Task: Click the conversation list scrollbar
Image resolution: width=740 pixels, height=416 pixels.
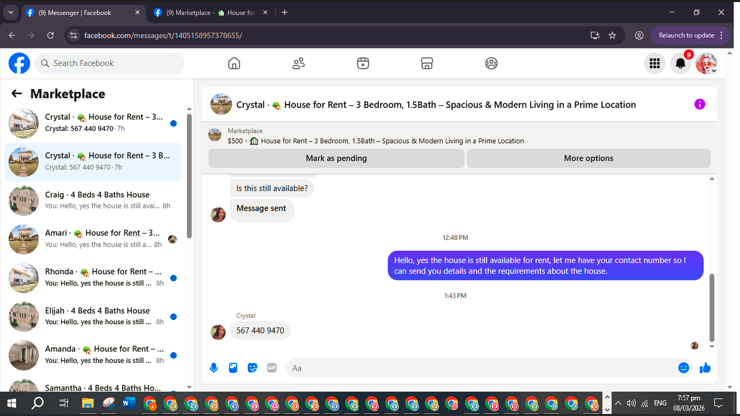Action: tap(189, 175)
